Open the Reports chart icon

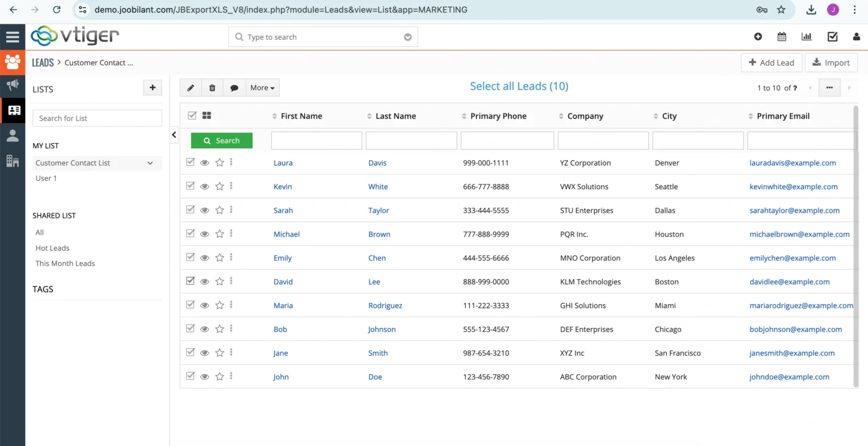(806, 36)
